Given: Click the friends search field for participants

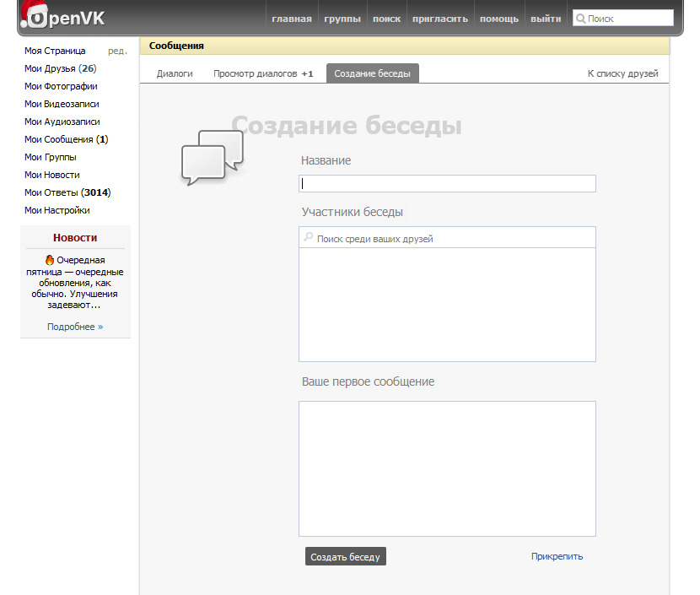Looking at the screenshot, I should click(x=451, y=239).
